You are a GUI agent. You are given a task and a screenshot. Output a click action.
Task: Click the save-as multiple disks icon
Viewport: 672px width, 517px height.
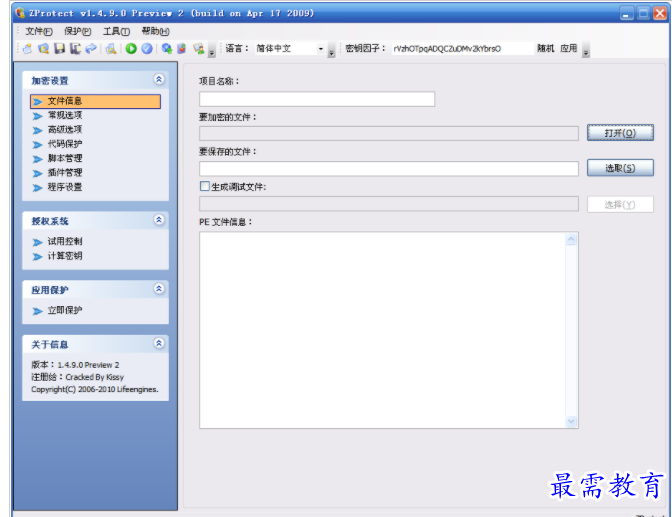coord(75,48)
